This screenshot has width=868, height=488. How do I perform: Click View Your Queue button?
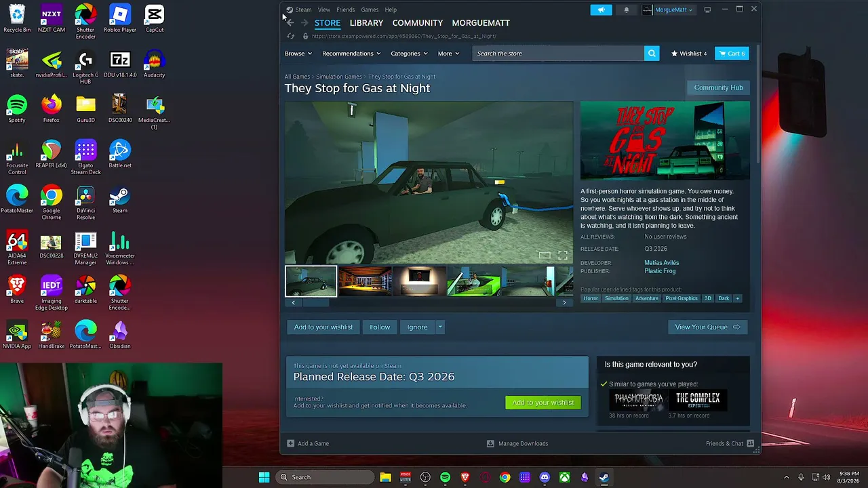pos(707,327)
